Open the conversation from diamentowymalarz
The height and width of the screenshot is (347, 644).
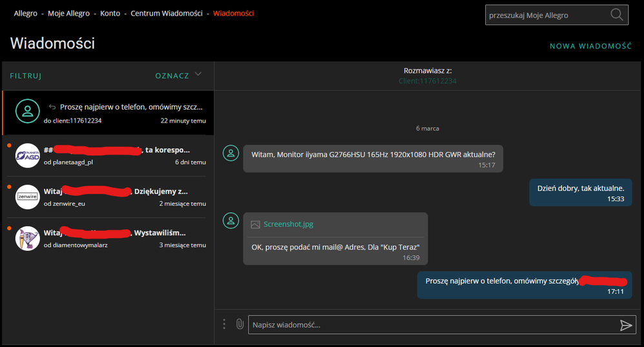click(x=106, y=239)
